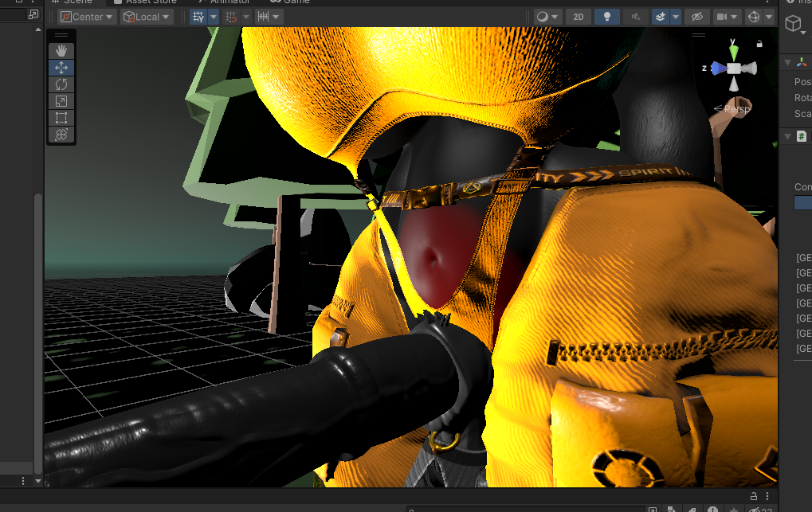The height and width of the screenshot is (512, 812).
Task: Click the blue Z axis gizmo cone
Action: click(718, 68)
